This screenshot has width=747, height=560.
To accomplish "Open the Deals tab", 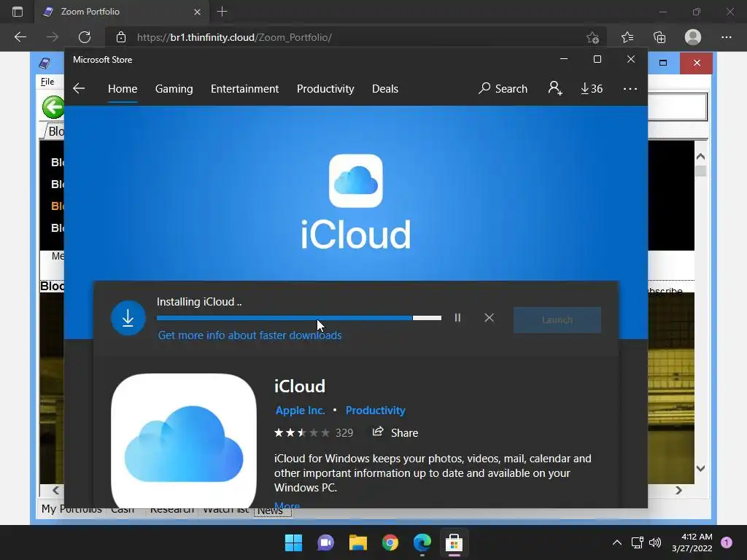I will click(x=385, y=88).
